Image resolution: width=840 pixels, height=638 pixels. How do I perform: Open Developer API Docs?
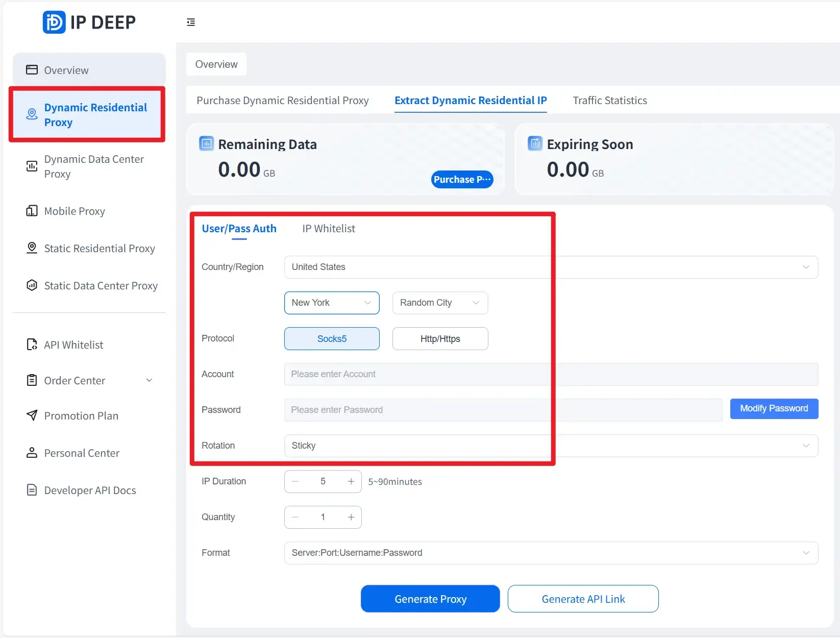click(89, 489)
